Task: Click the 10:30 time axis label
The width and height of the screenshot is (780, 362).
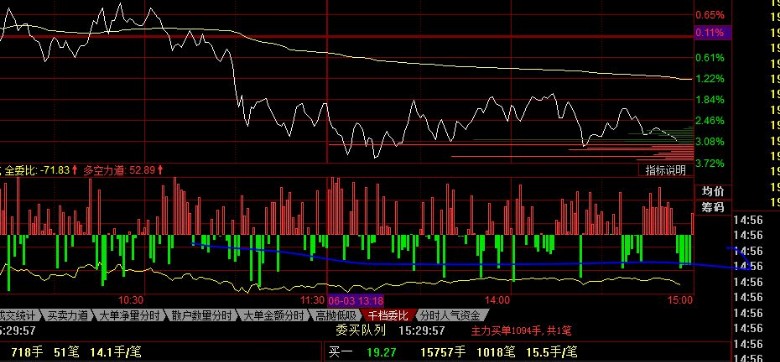Action: pyautogui.click(x=131, y=300)
